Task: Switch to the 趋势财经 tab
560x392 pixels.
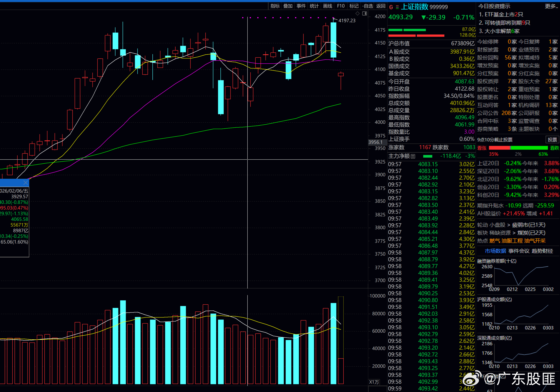Action: pos(542,251)
